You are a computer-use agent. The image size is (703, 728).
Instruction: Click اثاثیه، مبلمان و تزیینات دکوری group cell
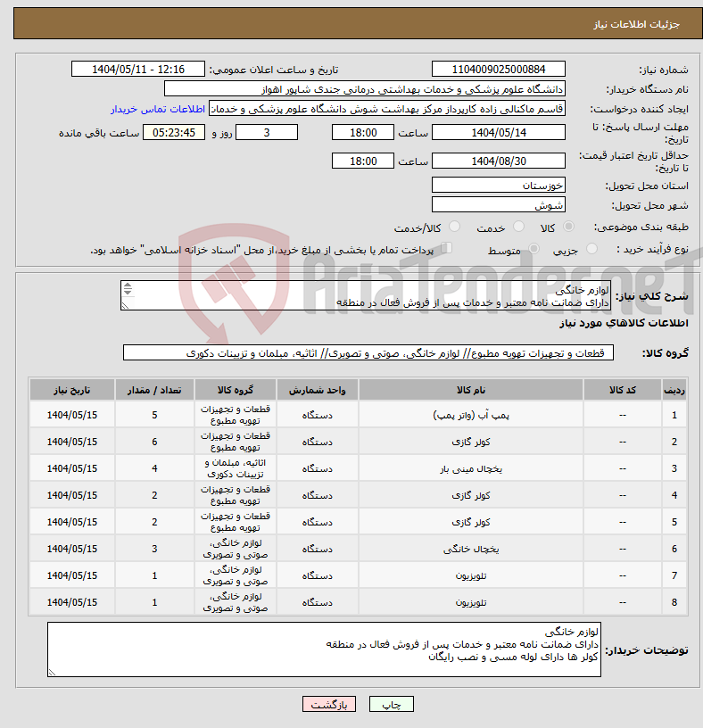tap(236, 468)
